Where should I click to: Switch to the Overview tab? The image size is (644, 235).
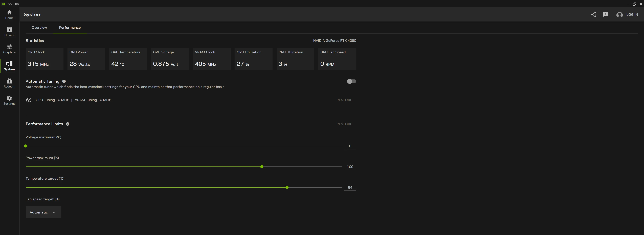(x=39, y=28)
